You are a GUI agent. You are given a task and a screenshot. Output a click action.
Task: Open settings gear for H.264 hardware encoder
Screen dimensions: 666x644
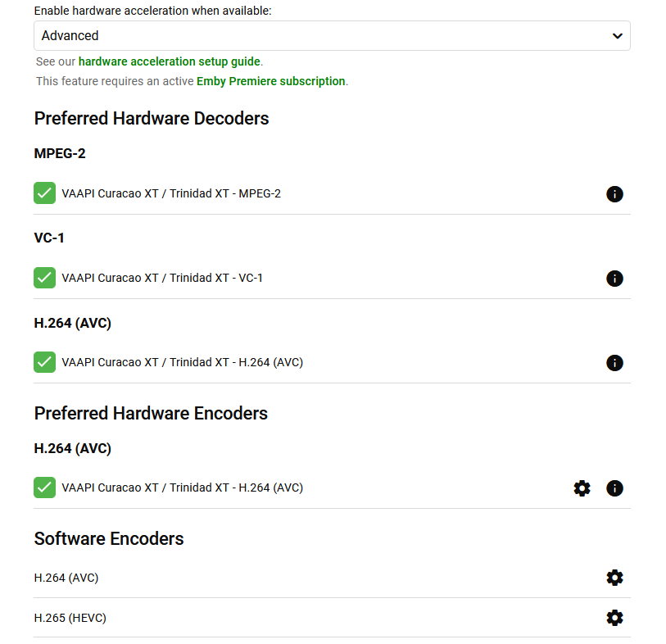582,488
